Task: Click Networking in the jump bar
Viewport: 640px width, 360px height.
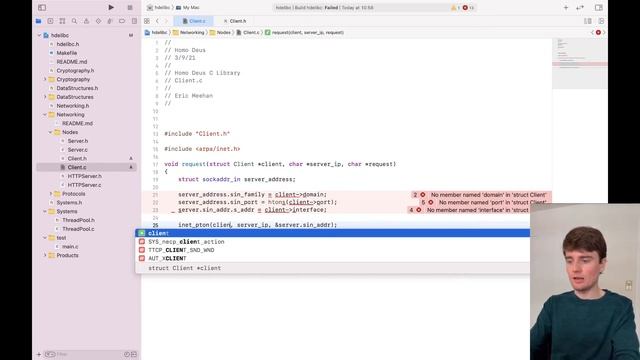Action: (x=189, y=32)
